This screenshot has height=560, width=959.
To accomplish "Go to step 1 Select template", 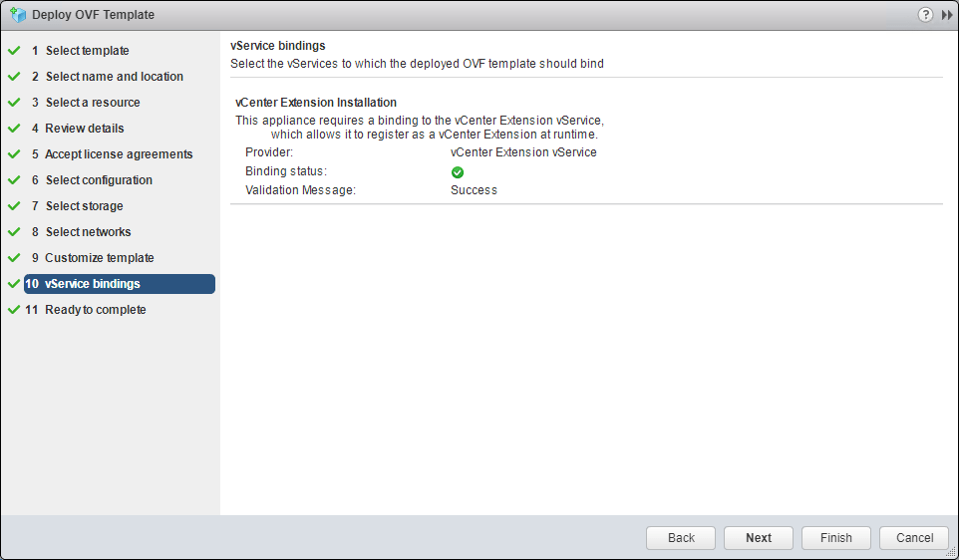I will point(87,51).
